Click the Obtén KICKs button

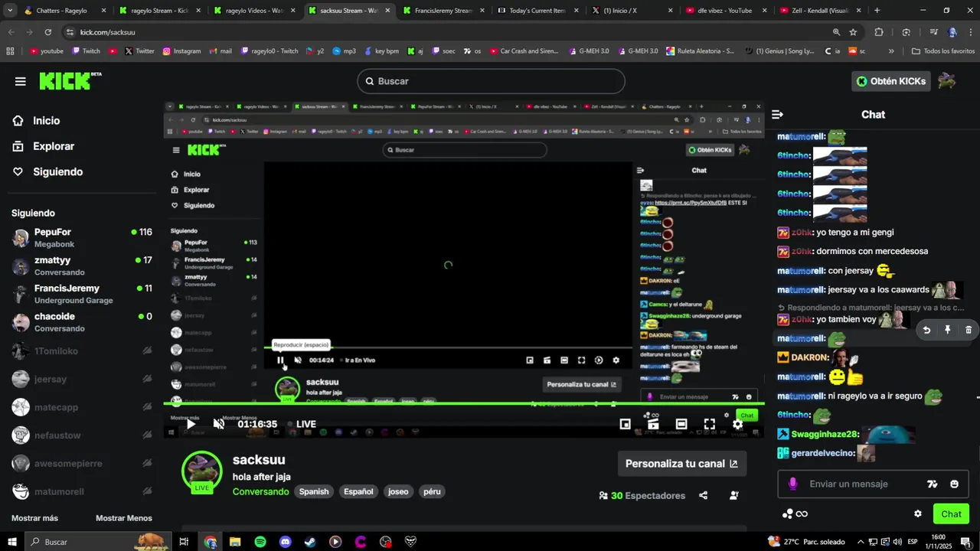tap(890, 81)
